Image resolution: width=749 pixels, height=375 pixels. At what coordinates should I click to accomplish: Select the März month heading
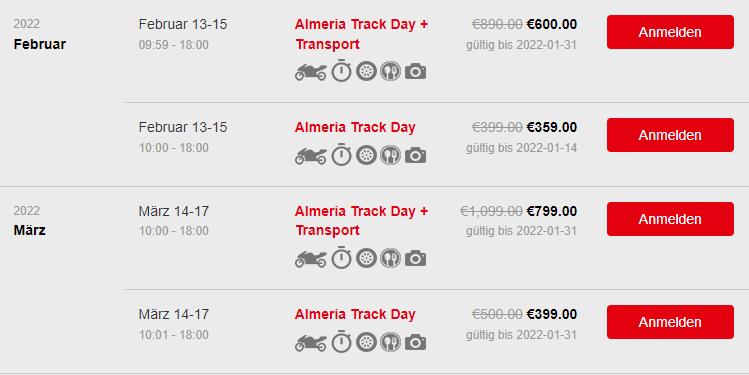pos(30,230)
